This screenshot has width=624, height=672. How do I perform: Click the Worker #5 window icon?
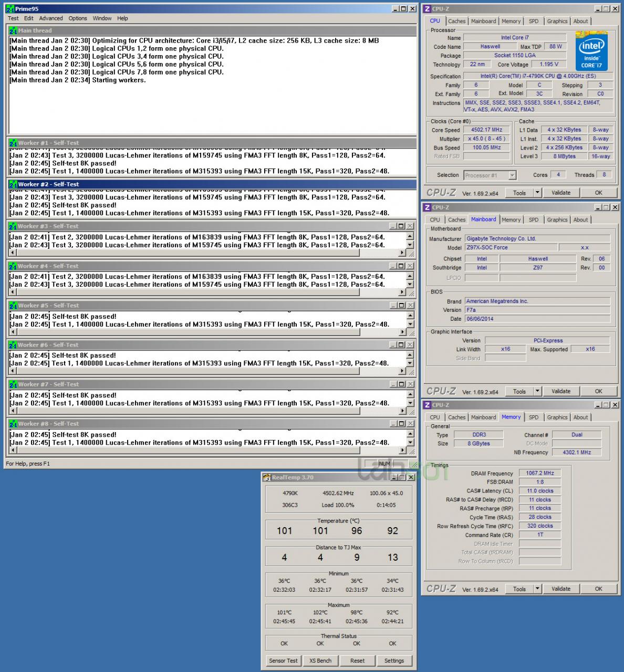[x=13, y=306]
